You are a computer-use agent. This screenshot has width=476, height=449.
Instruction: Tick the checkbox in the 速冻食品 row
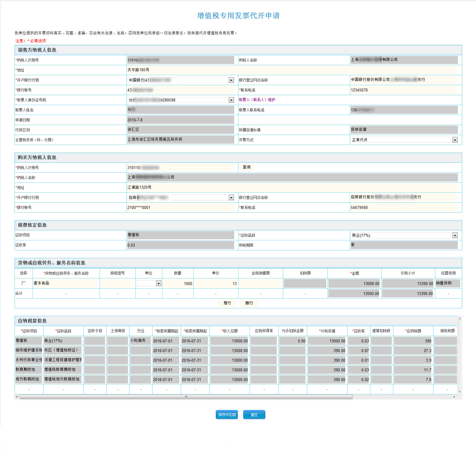pos(24,283)
